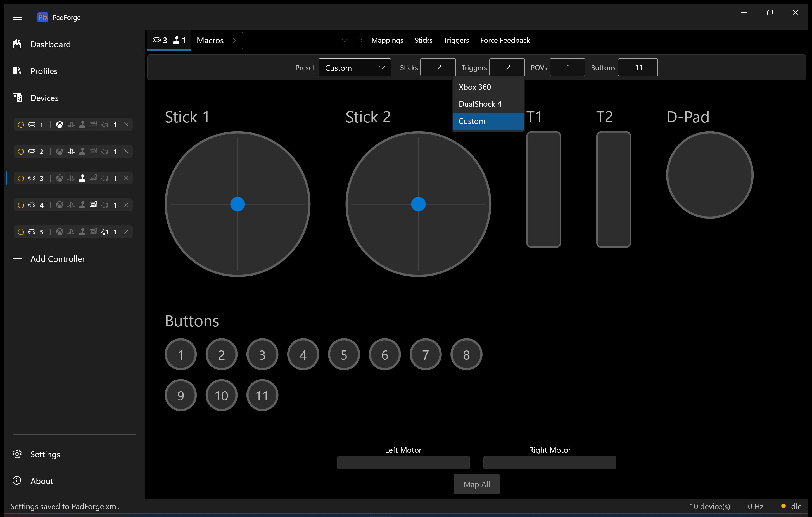
Task: Click the Map All button
Action: 476,484
